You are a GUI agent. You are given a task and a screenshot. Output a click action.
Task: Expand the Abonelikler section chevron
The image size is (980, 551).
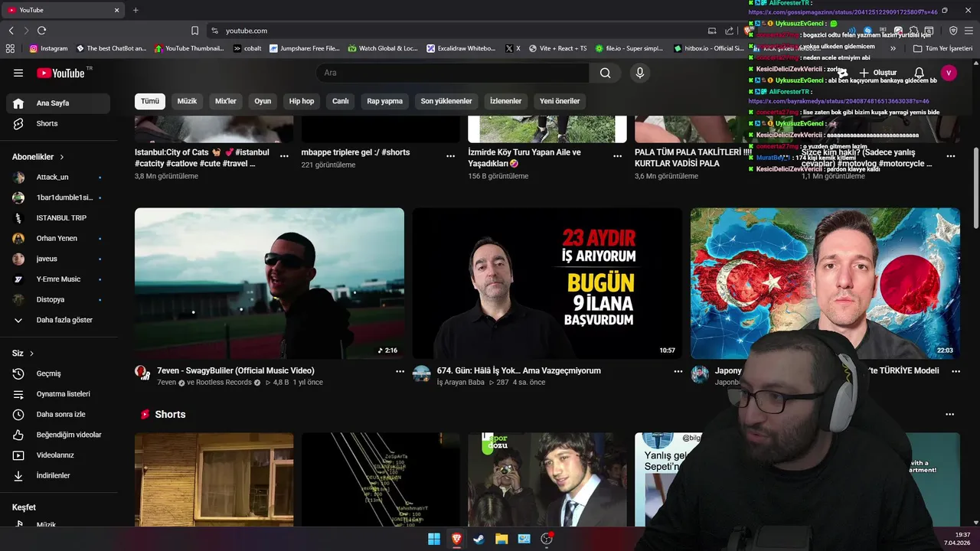(62, 157)
